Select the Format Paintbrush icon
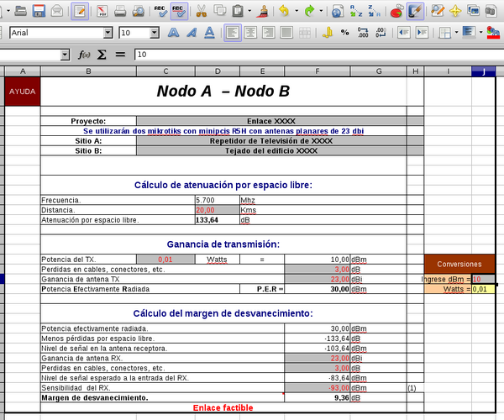Viewport: 504px width, 420px height. (263, 11)
